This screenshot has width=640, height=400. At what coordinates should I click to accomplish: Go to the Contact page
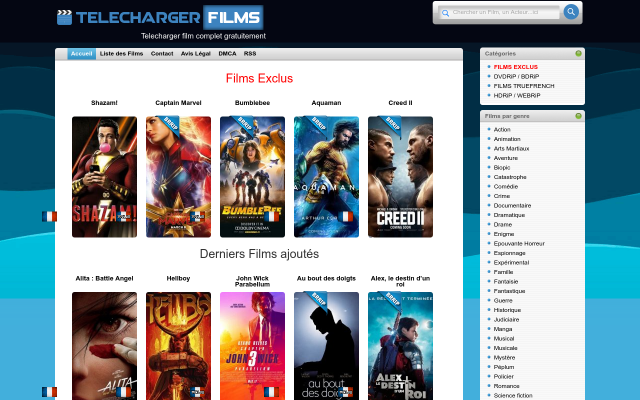pyautogui.click(x=162, y=54)
